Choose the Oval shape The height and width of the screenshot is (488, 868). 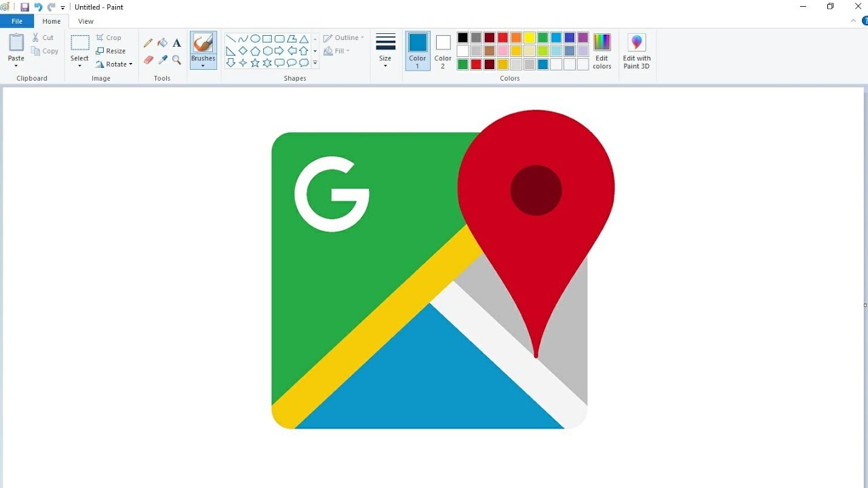coord(255,39)
